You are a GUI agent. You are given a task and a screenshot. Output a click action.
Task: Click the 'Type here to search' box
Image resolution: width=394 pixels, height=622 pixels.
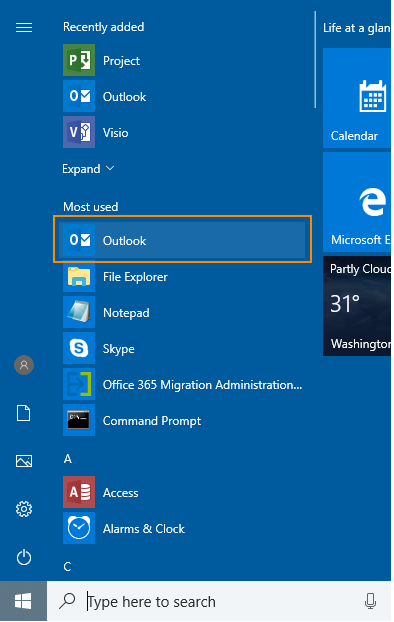pos(219,601)
